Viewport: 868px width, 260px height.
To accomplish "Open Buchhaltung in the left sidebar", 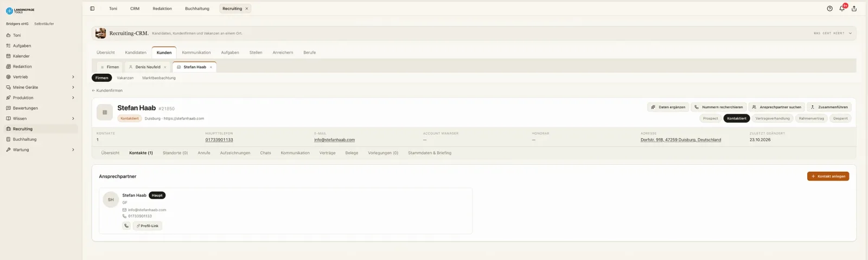I will pyautogui.click(x=41, y=139).
